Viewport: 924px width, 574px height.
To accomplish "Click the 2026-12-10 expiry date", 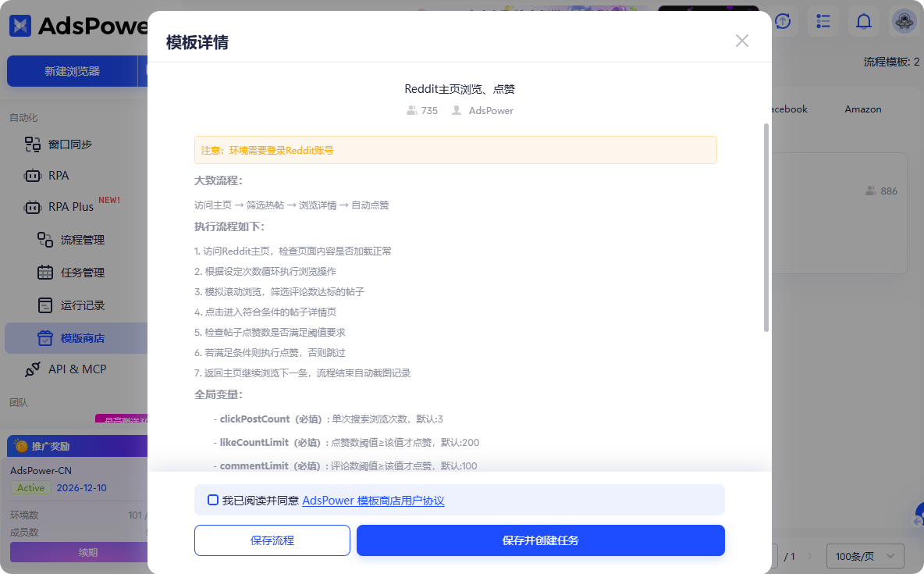I will pyautogui.click(x=81, y=488).
